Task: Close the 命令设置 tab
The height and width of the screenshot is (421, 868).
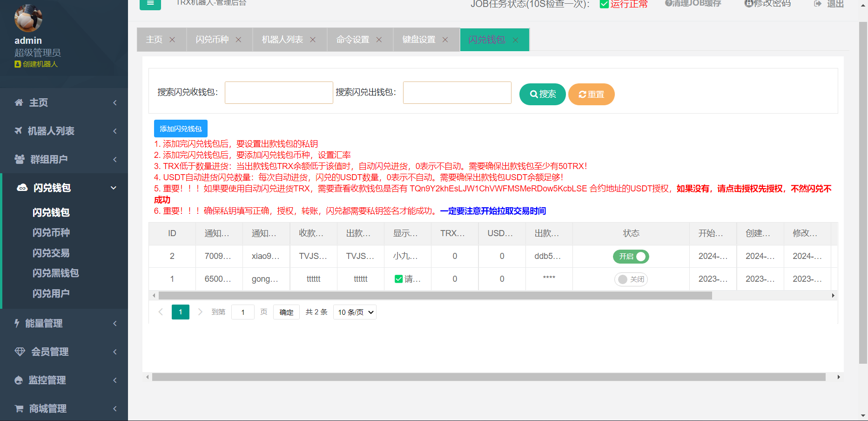Action: (379, 40)
